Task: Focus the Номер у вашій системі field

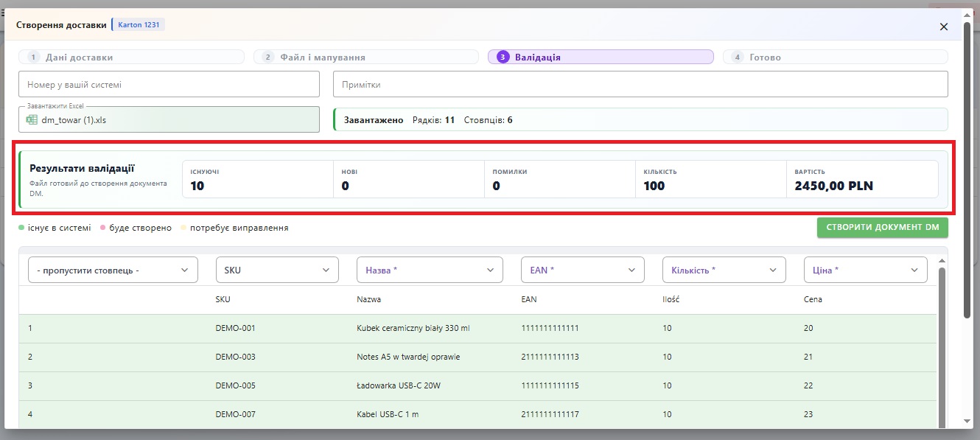Action: pos(169,84)
